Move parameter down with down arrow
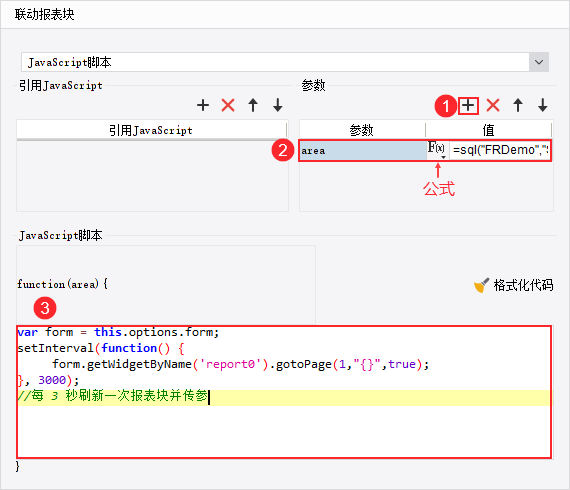The image size is (570, 490). [x=543, y=105]
